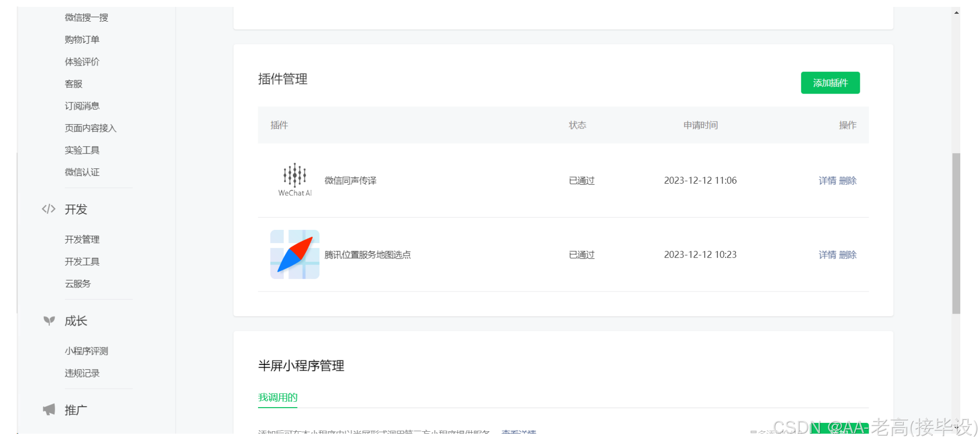Click the 申请时间 column header
Screen dimensions: 980x444
click(x=701, y=126)
